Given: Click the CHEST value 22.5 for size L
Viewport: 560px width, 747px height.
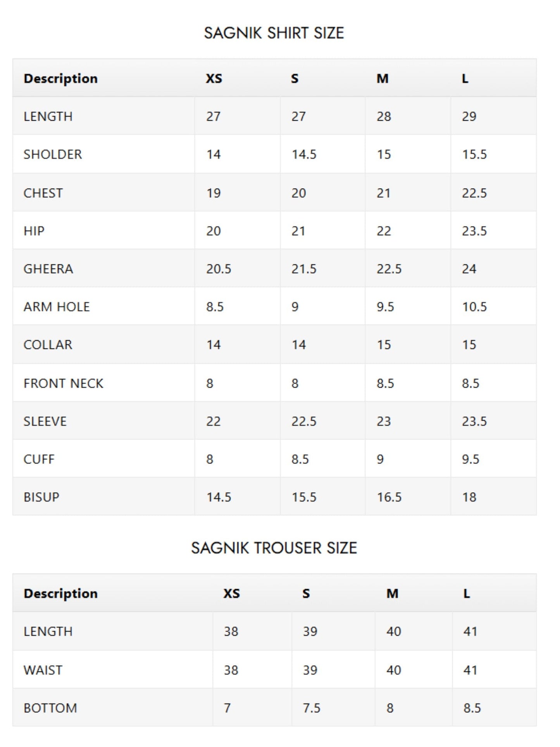Looking at the screenshot, I should click(x=474, y=193).
